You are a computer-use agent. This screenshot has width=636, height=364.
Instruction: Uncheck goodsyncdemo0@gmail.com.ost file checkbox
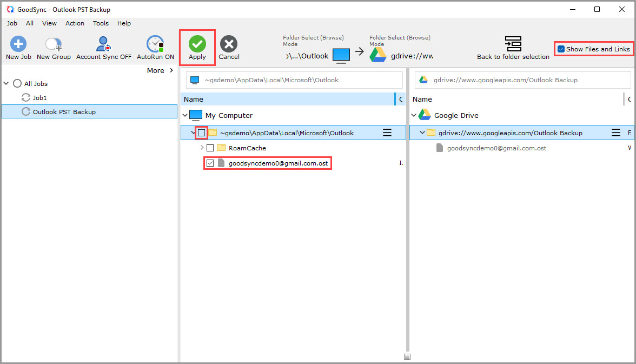210,163
